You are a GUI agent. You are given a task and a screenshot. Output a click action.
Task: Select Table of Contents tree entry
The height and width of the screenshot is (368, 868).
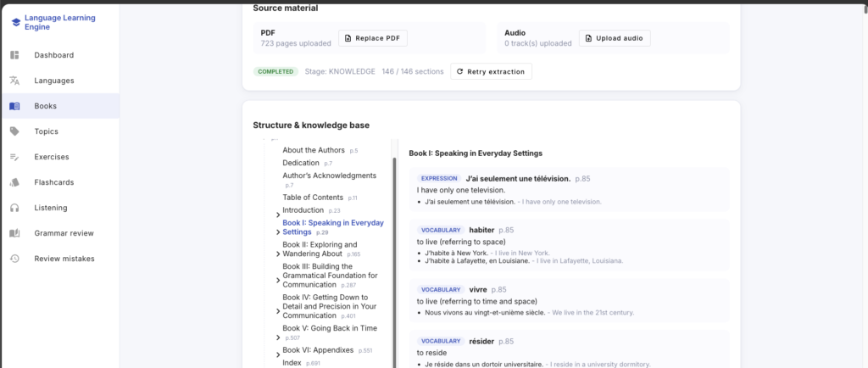[x=313, y=198]
